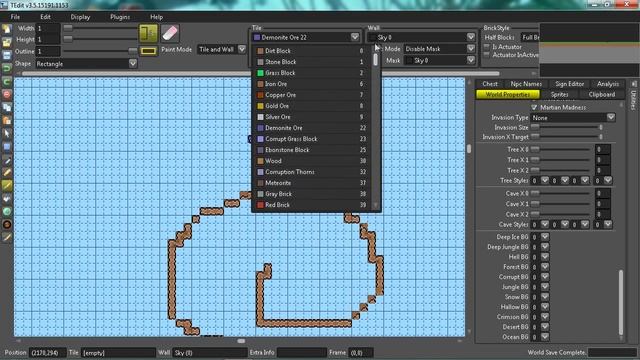Uncheck the Martian Madness checkbox
This screenshot has width=640, height=360.
point(534,107)
